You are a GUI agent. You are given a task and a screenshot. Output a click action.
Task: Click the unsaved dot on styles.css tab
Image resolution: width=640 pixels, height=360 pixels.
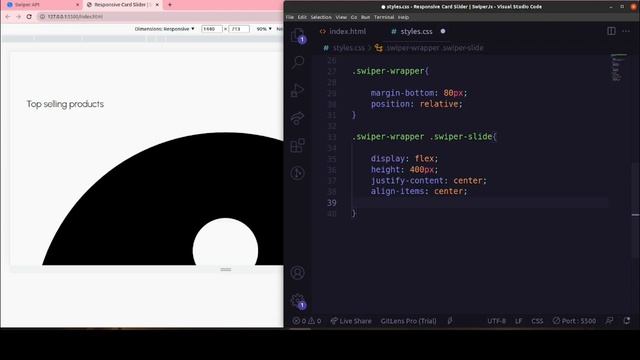443,31
